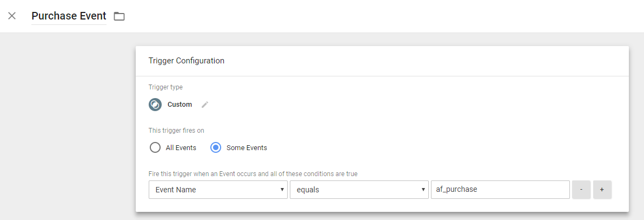Remove the condition with the minus button
This screenshot has height=220, width=644.
coord(582,190)
